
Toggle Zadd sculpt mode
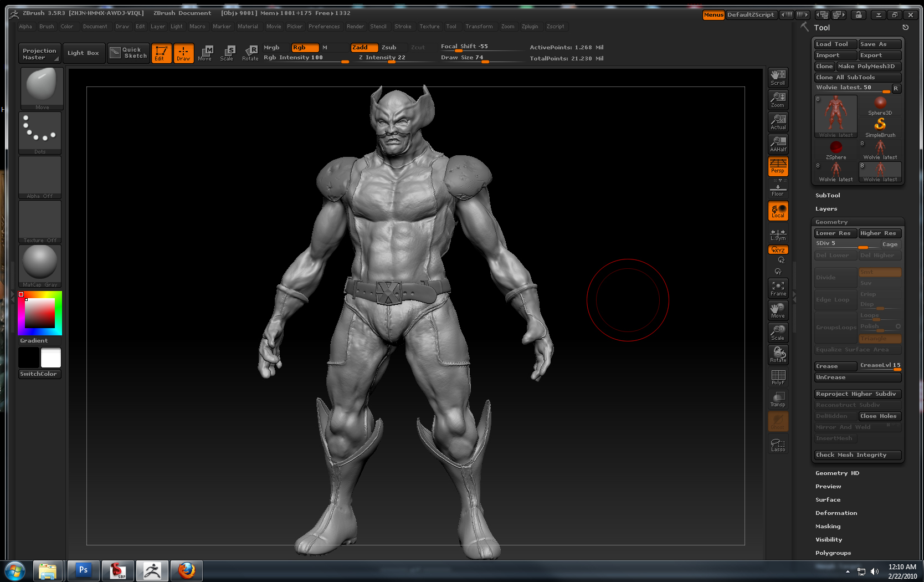tap(365, 48)
